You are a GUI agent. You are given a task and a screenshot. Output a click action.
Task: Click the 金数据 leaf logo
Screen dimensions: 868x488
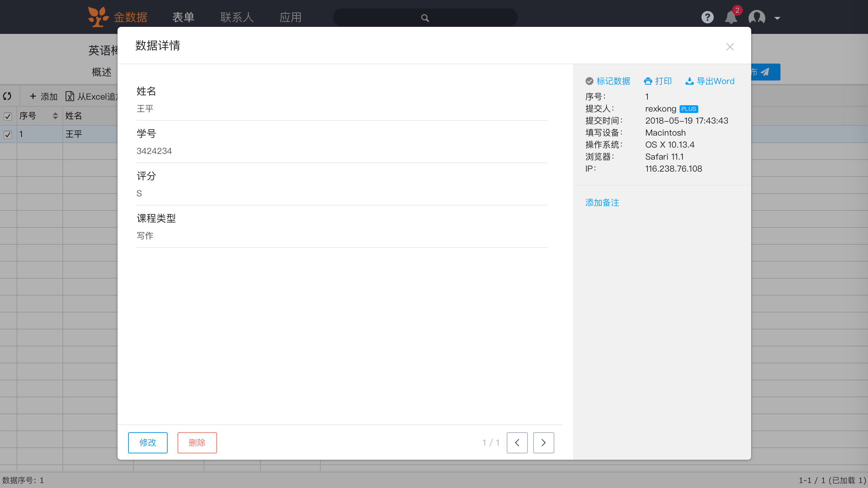coord(98,17)
